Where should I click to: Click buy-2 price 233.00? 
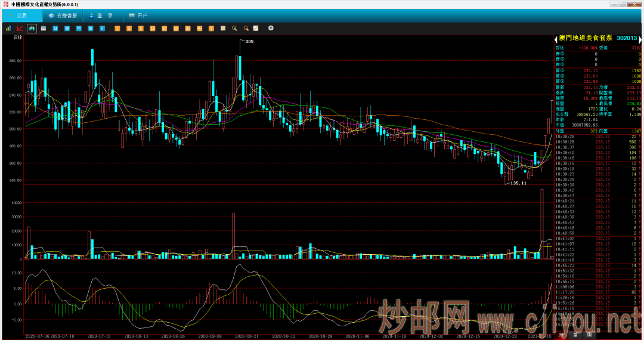(590, 76)
